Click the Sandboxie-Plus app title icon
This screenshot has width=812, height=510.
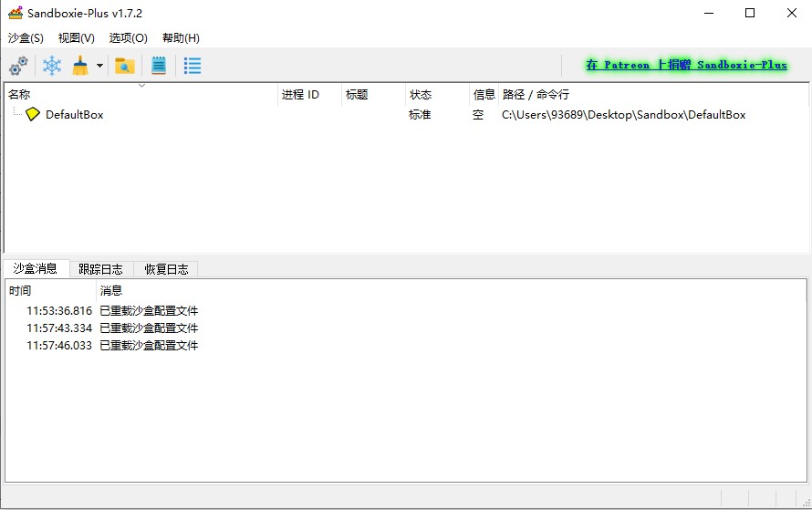pos(15,13)
